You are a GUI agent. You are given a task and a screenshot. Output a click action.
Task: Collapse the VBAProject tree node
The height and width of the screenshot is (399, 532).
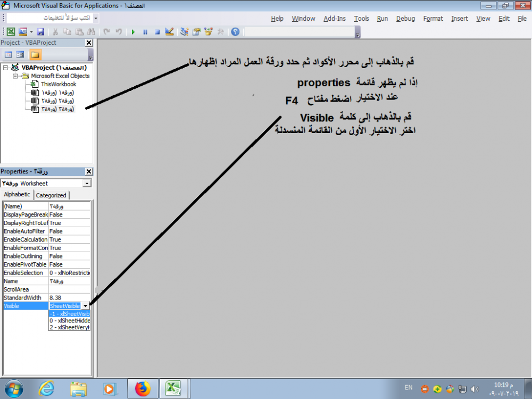5,68
